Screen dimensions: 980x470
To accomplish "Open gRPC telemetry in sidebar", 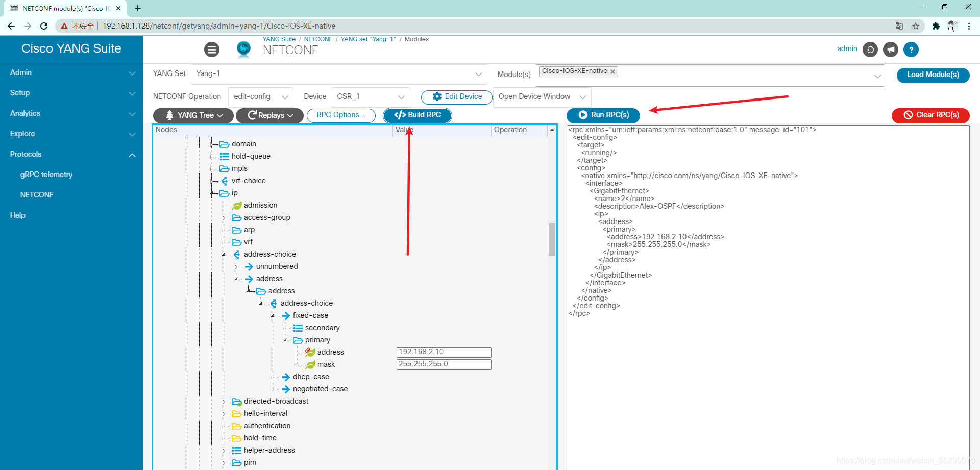I will pyautogui.click(x=46, y=175).
